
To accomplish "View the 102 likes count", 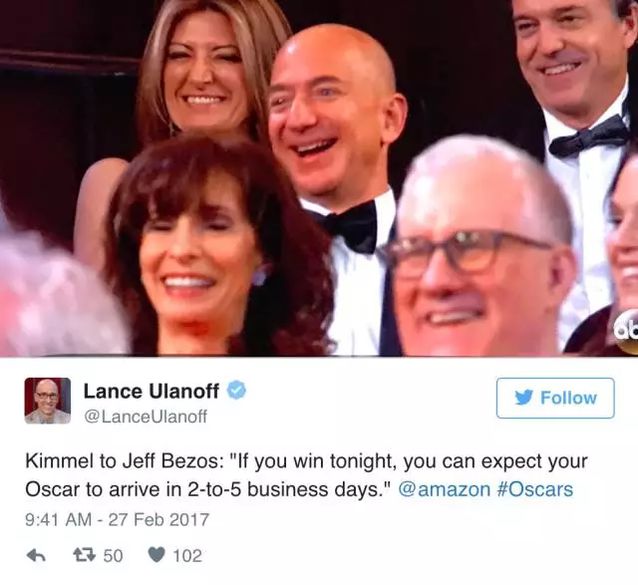I will click(x=188, y=556).
